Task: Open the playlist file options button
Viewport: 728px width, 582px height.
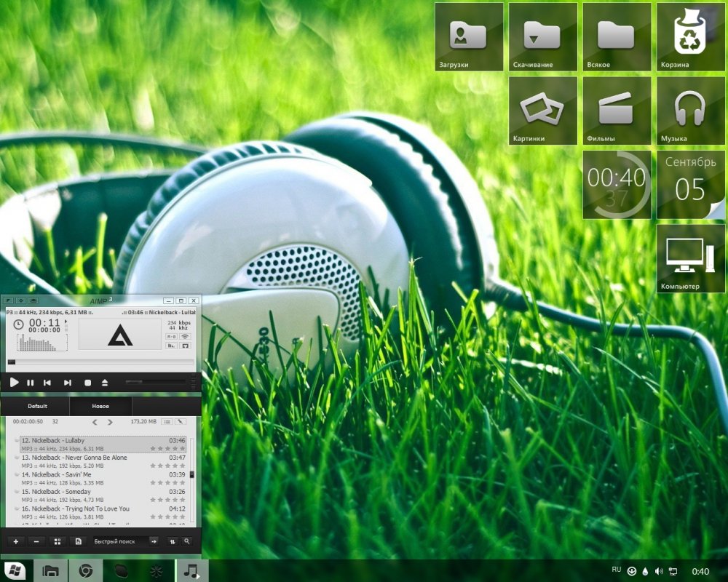Action: [x=78, y=541]
